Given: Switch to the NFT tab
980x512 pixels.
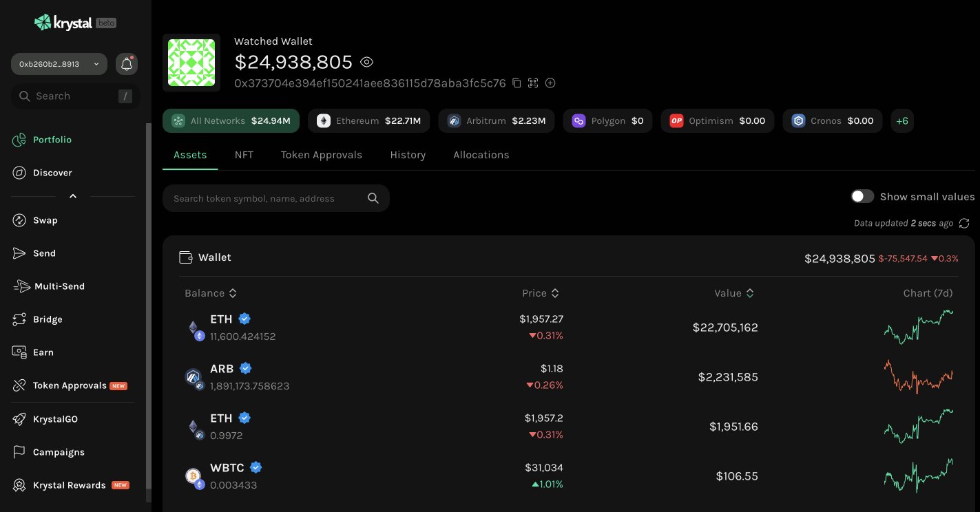Looking at the screenshot, I should click(x=244, y=155).
